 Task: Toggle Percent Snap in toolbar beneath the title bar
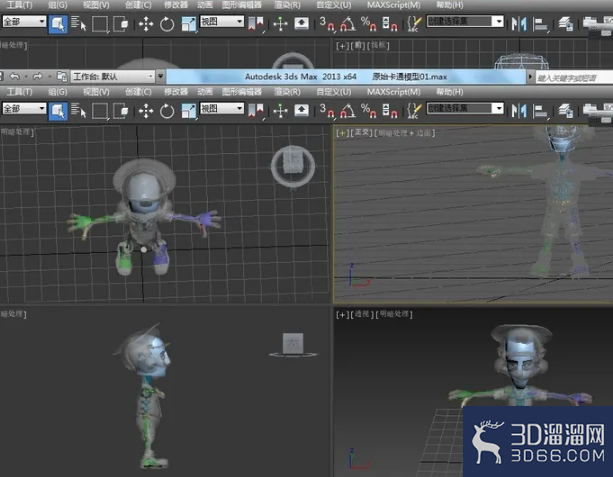click(x=368, y=111)
